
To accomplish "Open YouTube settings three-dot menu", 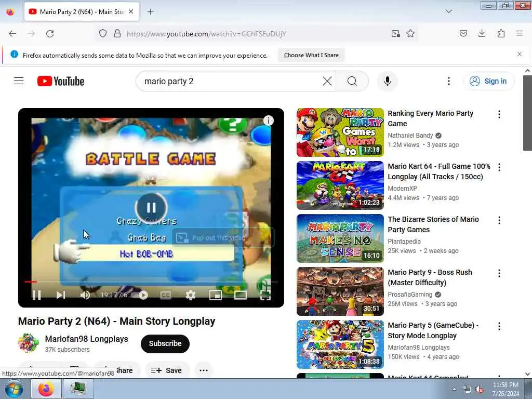I will [448, 81].
